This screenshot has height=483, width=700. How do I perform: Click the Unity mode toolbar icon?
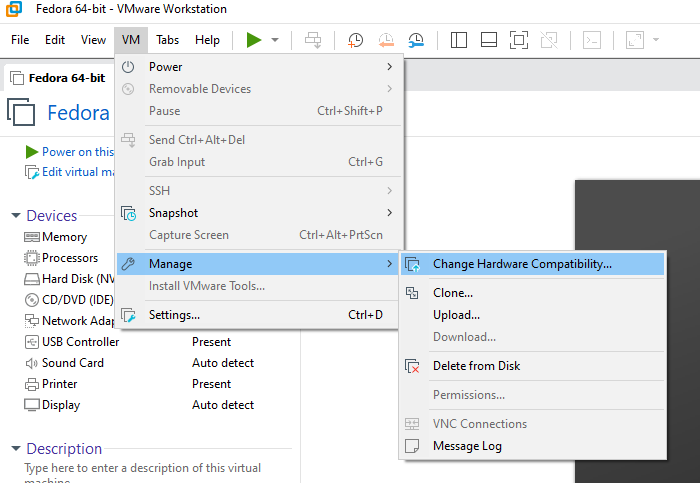[549, 40]
